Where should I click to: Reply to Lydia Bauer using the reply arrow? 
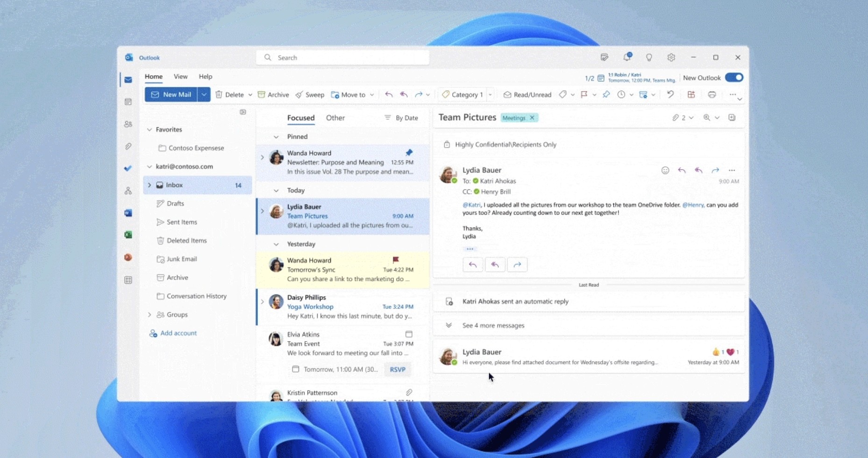[682, 170]
